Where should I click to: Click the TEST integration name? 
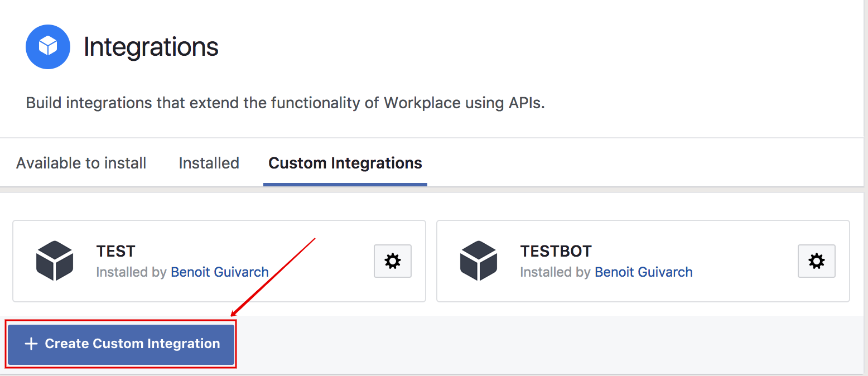pos(116,252)
